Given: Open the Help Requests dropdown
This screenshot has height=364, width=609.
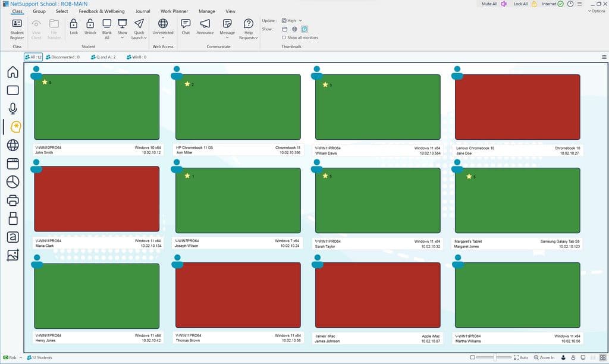Looking at the screenshot, I should click(x=249, y=29).
